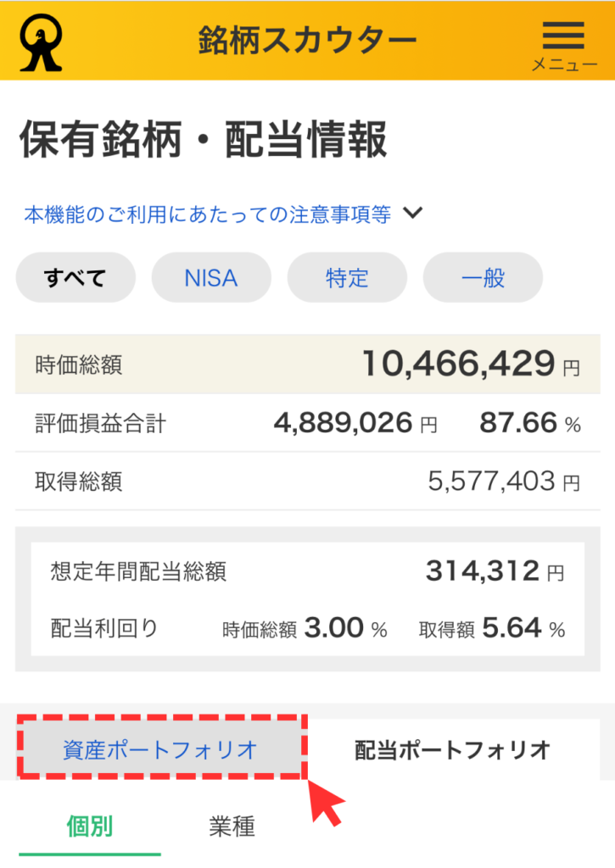The height and width of the screenshot is (868, 615).
Task: Filter holdings by 一般 account
Action: (x=483, y=277)
